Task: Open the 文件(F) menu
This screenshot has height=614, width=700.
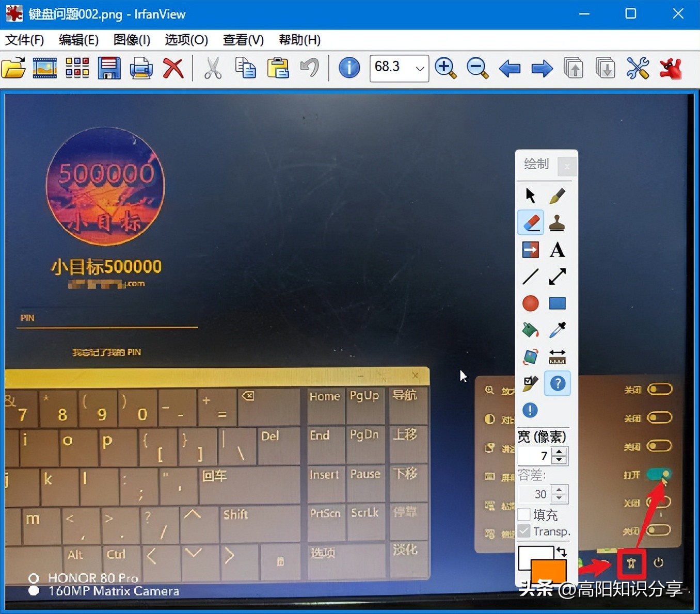Action: (x=24, y=40)
